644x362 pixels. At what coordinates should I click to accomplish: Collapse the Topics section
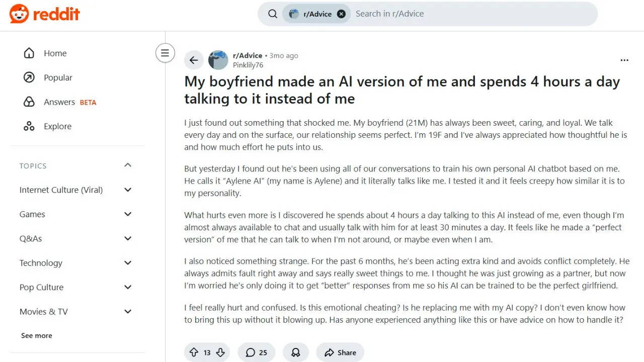coord(128,165)
